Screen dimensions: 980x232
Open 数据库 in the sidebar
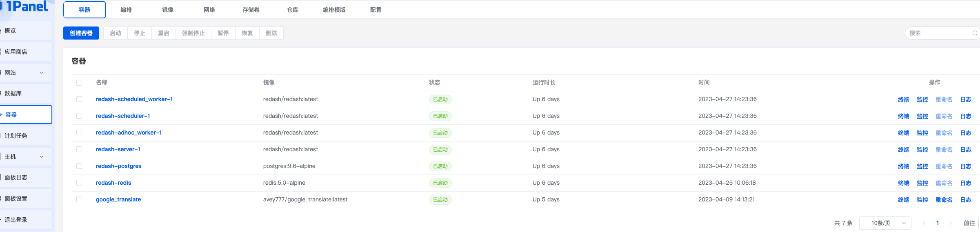tap(26, 93)
